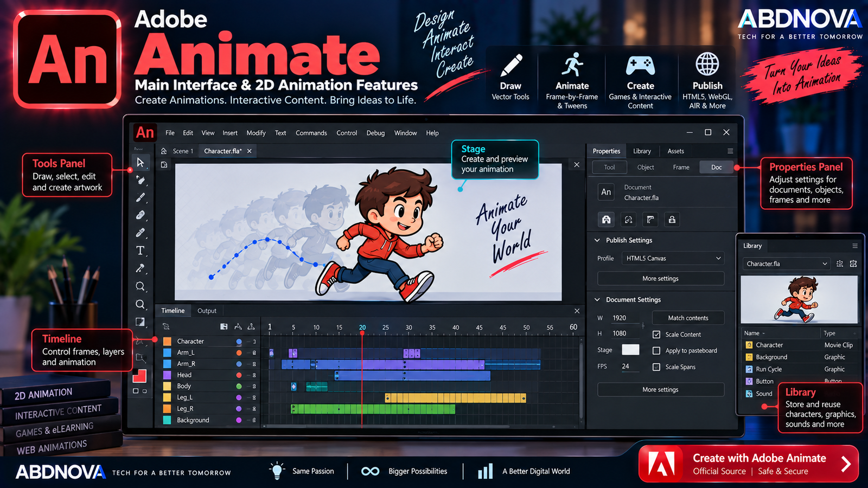This screenshot has height=488, width=868.
Task: Select the Paint Bucket tool
Action: tap(141, 180)
